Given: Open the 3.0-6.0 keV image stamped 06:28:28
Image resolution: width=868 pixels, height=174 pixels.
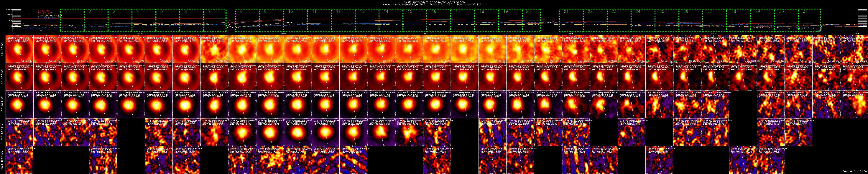Looking at the screenshot, I should point(854,49).
